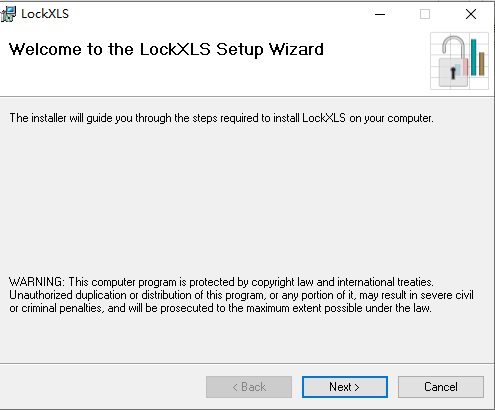Click the brown bar in the logo
Screen dimensions: 495x410
pyautogui.click(x=481, y=64)
